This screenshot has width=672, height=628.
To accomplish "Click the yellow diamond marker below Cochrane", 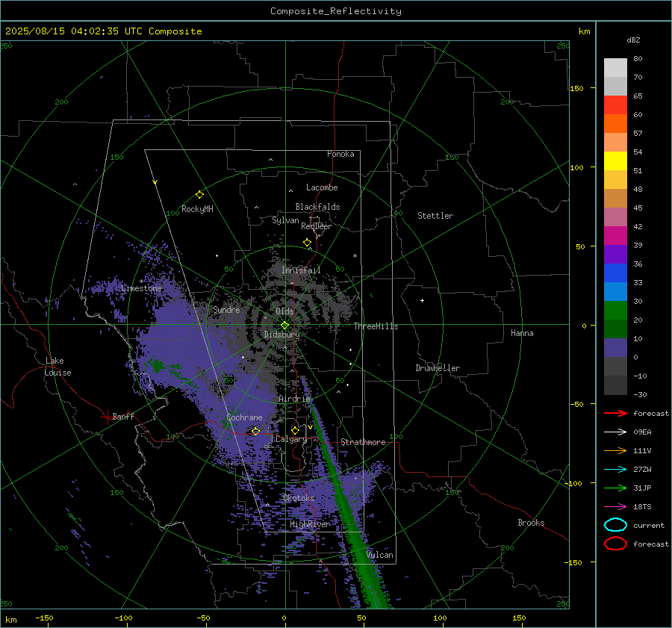I will click(x=255, y=432).
